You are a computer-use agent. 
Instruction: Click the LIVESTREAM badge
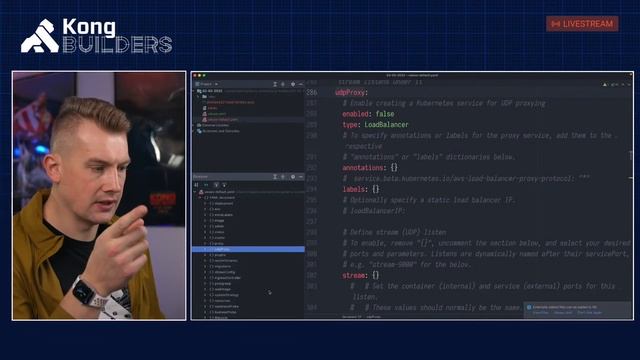coord(582,24)
